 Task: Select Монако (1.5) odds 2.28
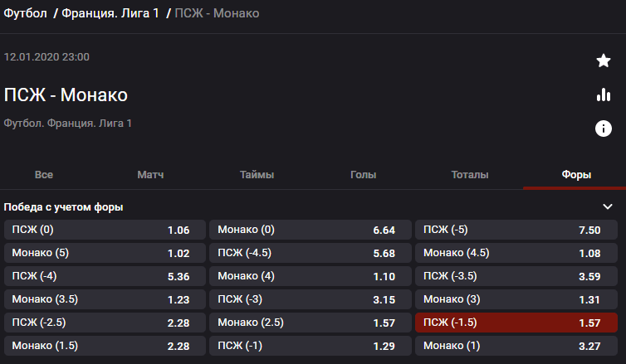pyautogui.click(x=105, y=346)
